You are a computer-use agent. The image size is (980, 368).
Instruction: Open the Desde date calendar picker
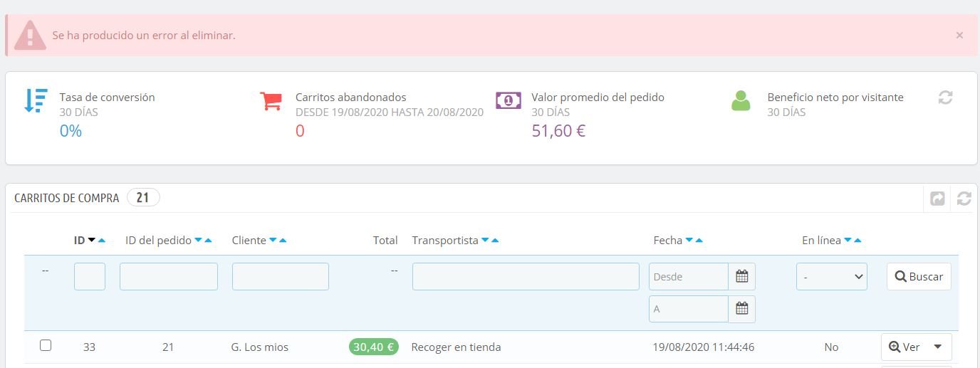coord(741,276)
